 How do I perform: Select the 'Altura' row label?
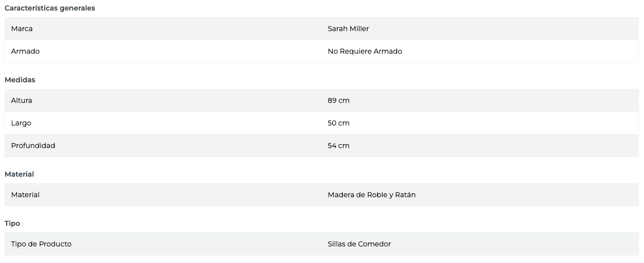pos(22,100)
